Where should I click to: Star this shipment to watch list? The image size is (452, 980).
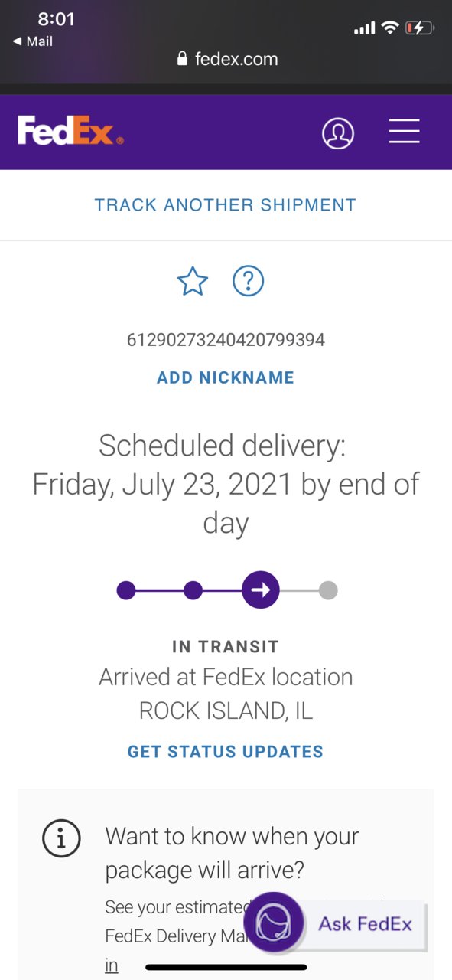pos(193,282)
